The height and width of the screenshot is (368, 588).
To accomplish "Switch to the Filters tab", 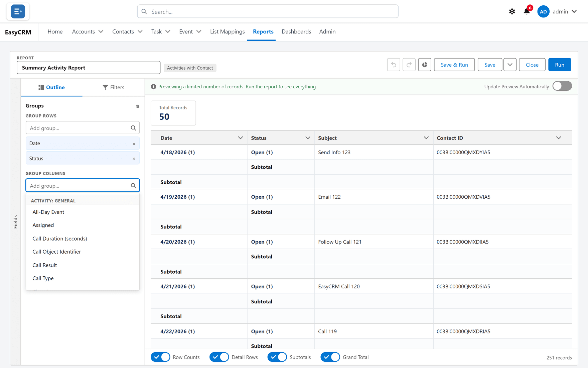I will (x=113, y=87).
